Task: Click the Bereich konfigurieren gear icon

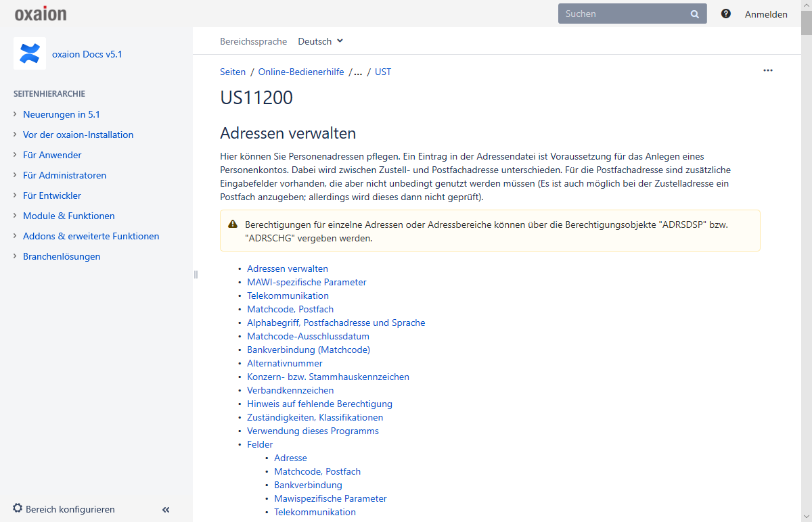Action: coord(18,508)
